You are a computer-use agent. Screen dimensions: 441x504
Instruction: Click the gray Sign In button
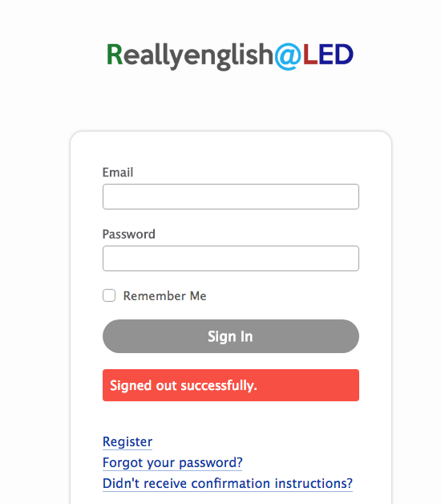[231, 336]
